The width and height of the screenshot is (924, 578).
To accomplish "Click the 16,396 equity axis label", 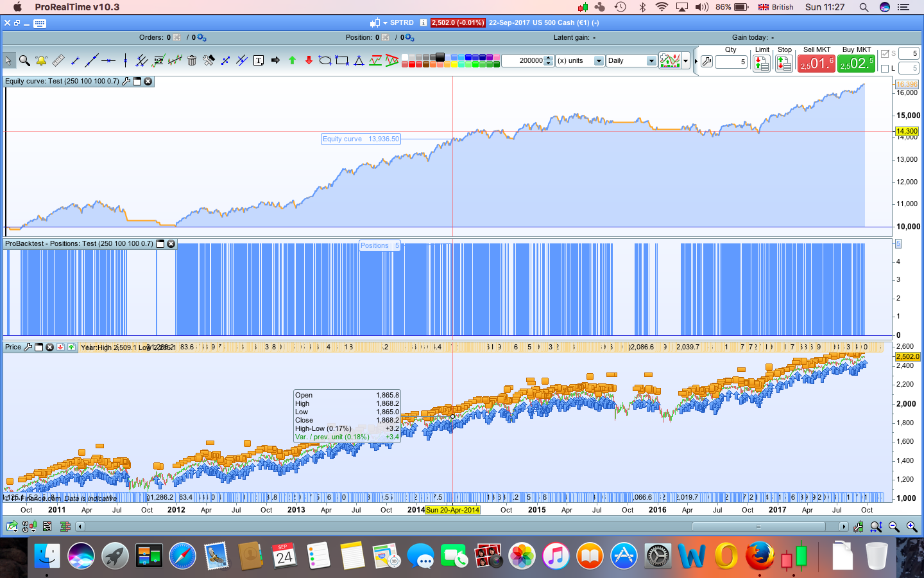I will point(907,84).
